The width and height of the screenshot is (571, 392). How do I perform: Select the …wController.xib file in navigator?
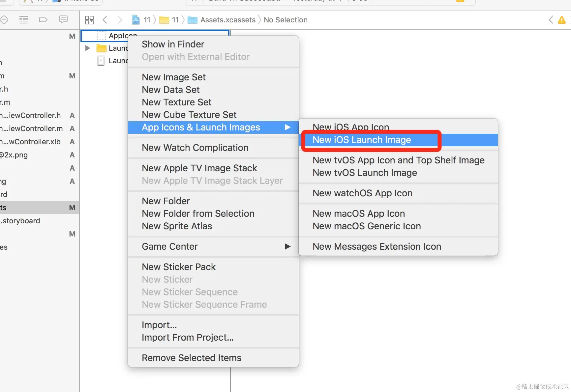pos(40,142)
